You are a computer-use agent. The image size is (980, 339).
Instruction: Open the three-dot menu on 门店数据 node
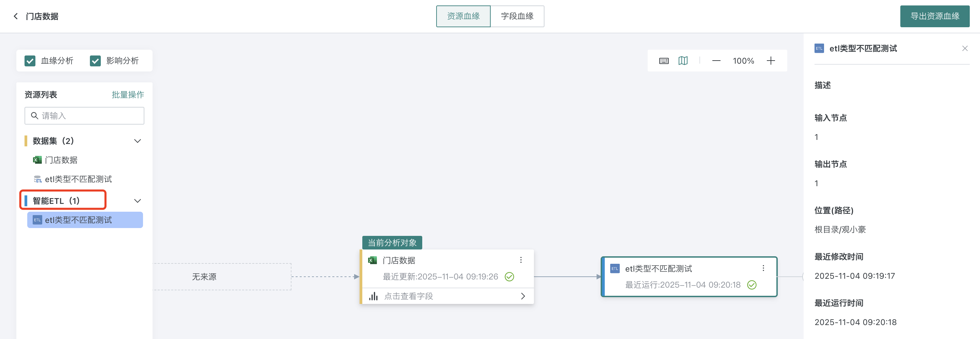point(521,260)
